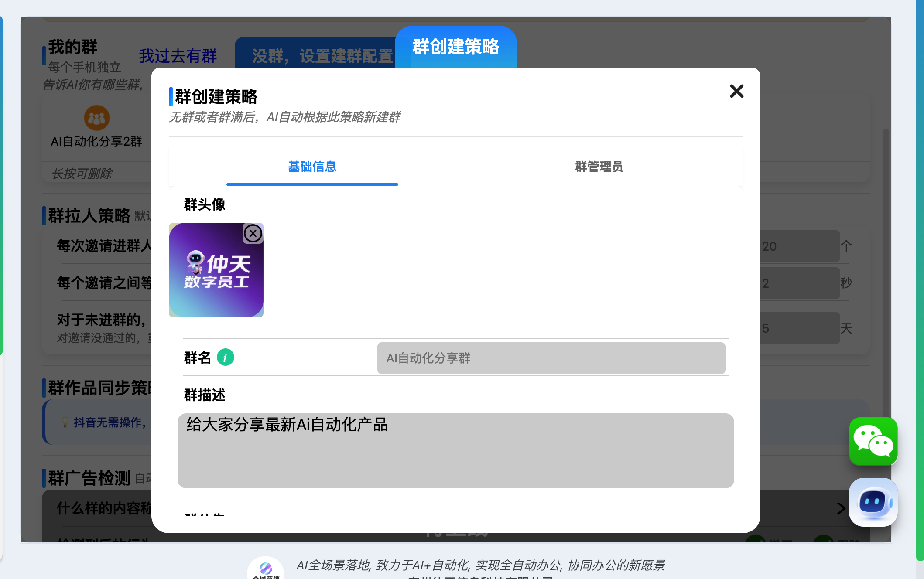
Task: Click the green info icon beside 群名
Action: tap(226, 358)
